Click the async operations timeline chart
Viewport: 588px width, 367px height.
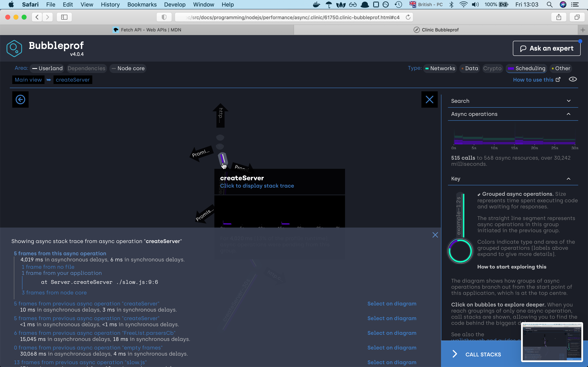coord(514,137)
